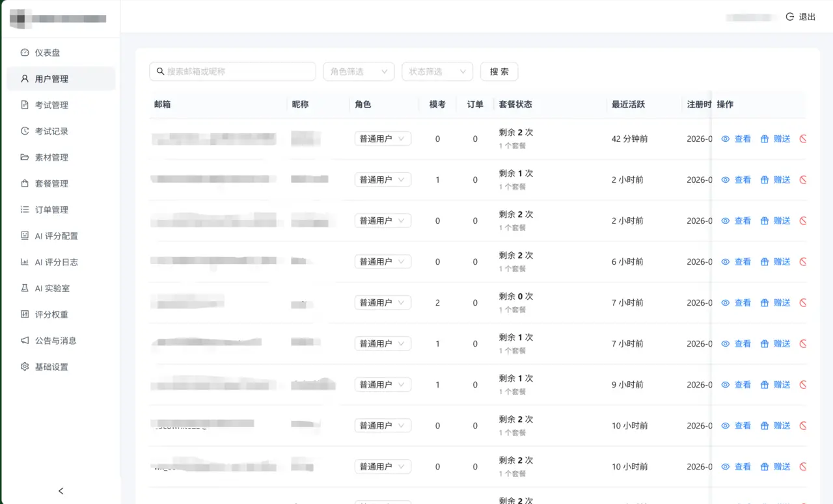The width and height of the screenshot is (833, 504).
Task: Open role dropdown for 2 小时前 user with 剩余 2 次
Action: pos(383,220)
